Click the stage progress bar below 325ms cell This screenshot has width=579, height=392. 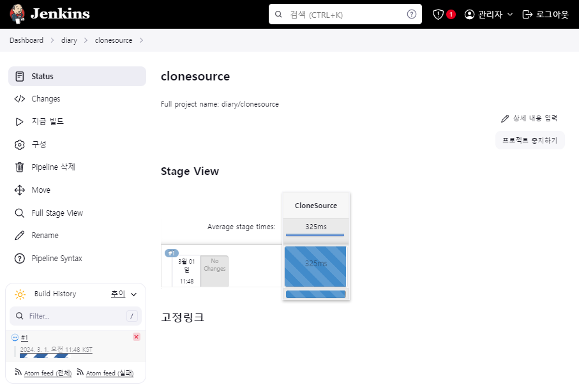[316, 294]
